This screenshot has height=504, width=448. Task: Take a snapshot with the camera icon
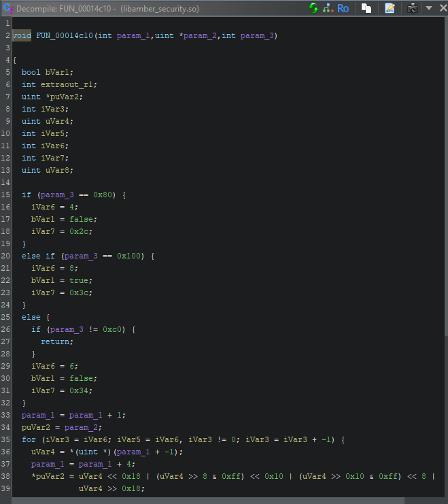[x=413, y=8]
